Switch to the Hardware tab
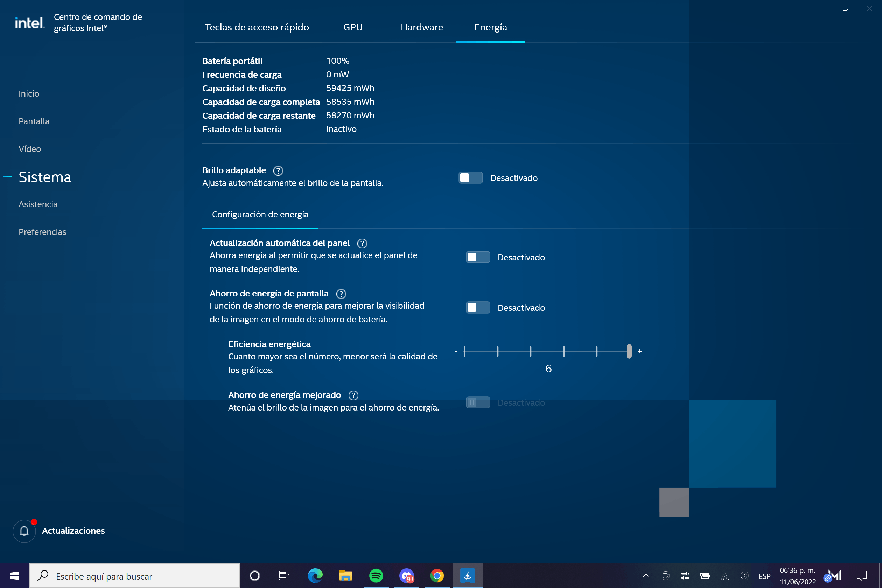Viewport: 882px width, 588px height. [421, 27]
